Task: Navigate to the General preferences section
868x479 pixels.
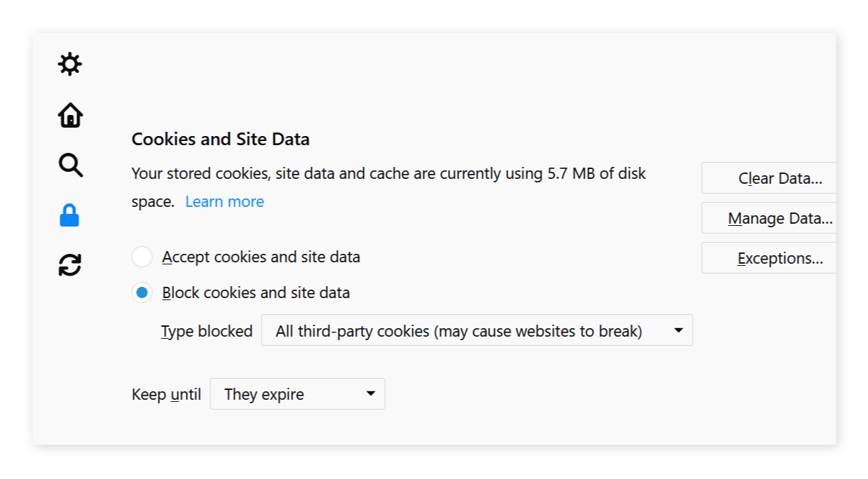Action: pyautogui.click(x=70, y=64)
